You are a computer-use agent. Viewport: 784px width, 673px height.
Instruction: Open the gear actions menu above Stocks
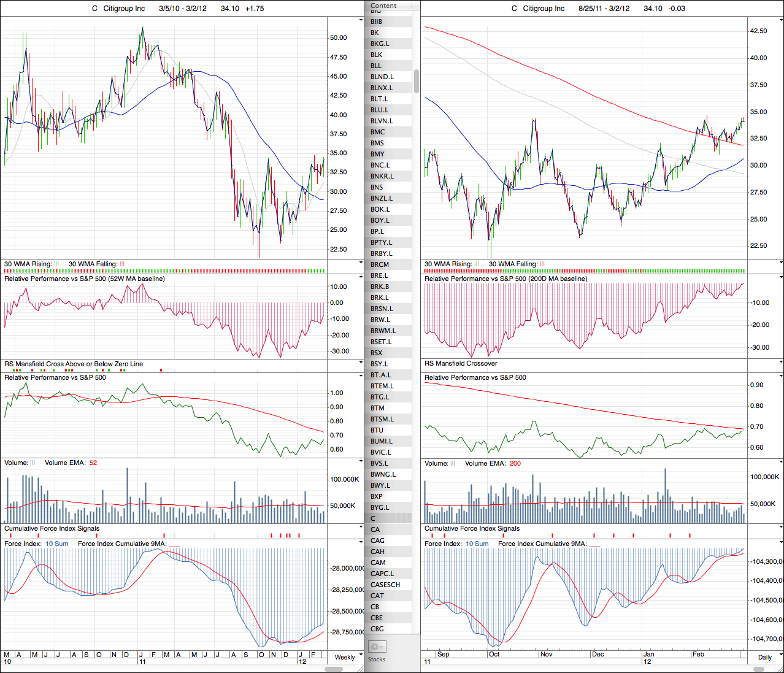pos(376,647)
